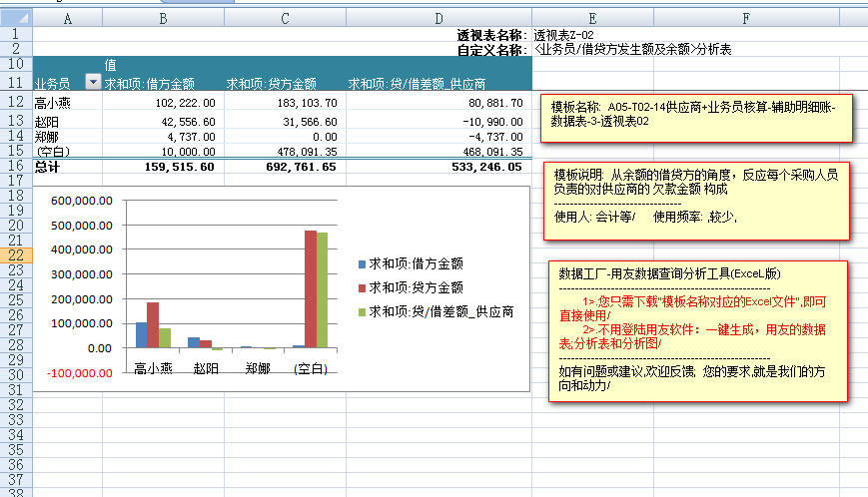Select the 模板说明 yellow note box
The image size is (868, 497).
coord(695,201)
